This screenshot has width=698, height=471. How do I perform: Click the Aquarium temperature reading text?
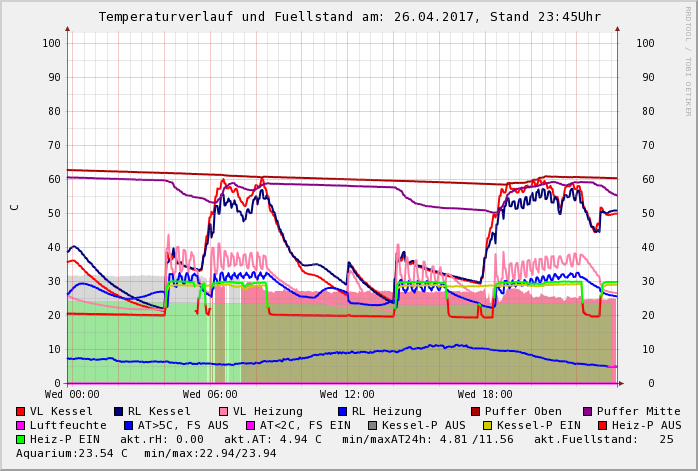pyautogui.click(x=73, y=453)
